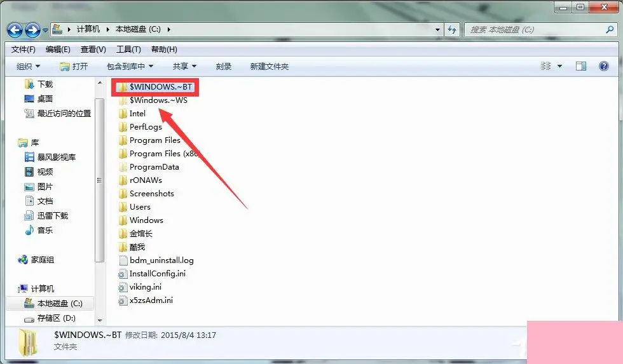Click the 刻录 button
The width and height of the screenshot is (623, 364).
click(x=224, y=66)
